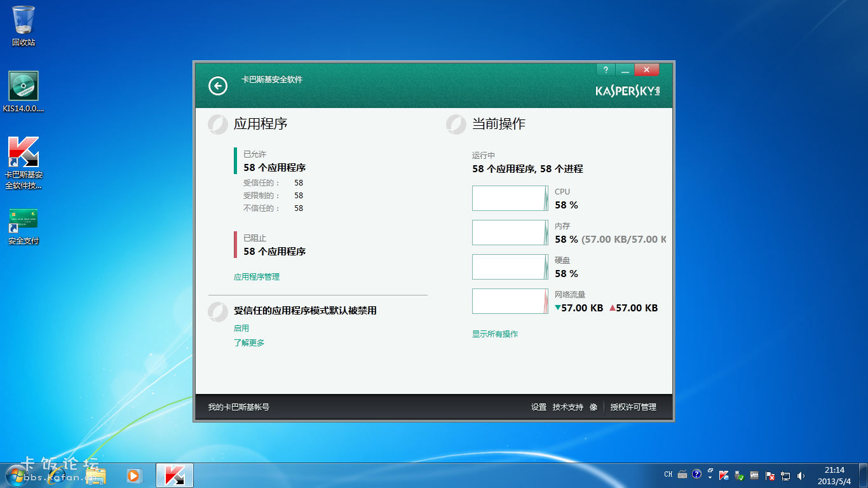Click the 当前操作 section heading

[x=499, y=124]
